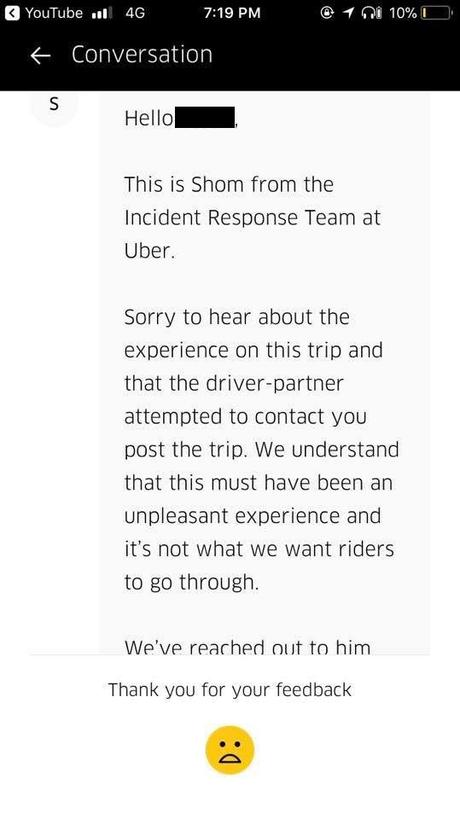Screen dimensions: 460x819
Task: Tap the back arrow beside Conversation
Action: click(x=42, y=55)
